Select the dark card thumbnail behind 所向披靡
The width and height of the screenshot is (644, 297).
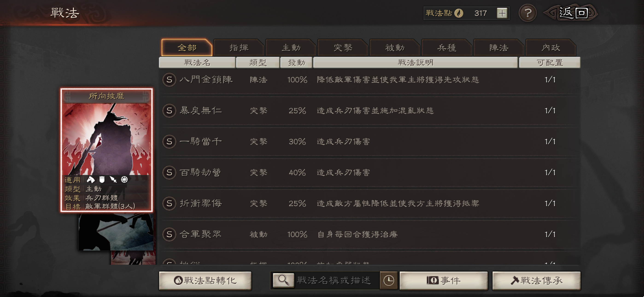coord(116,232)
